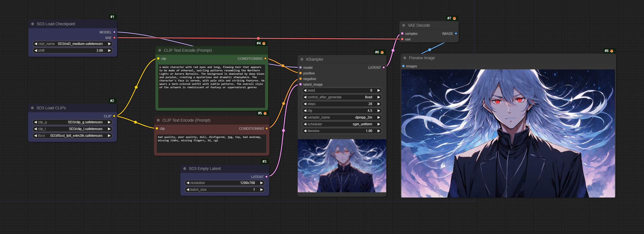This screenshot has width=644, height=234.
Task: Open the clip_g model dropdown
Action: click(x=73, y=122)
